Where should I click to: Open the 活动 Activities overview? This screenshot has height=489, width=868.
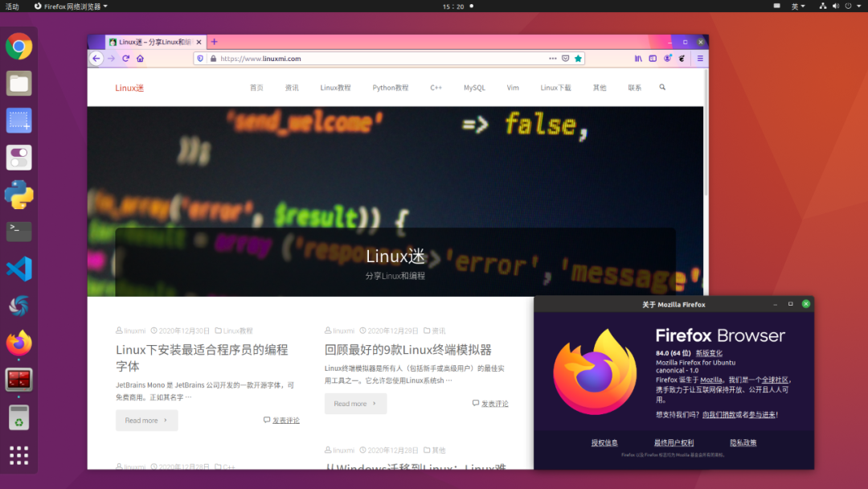click(12, 6)
